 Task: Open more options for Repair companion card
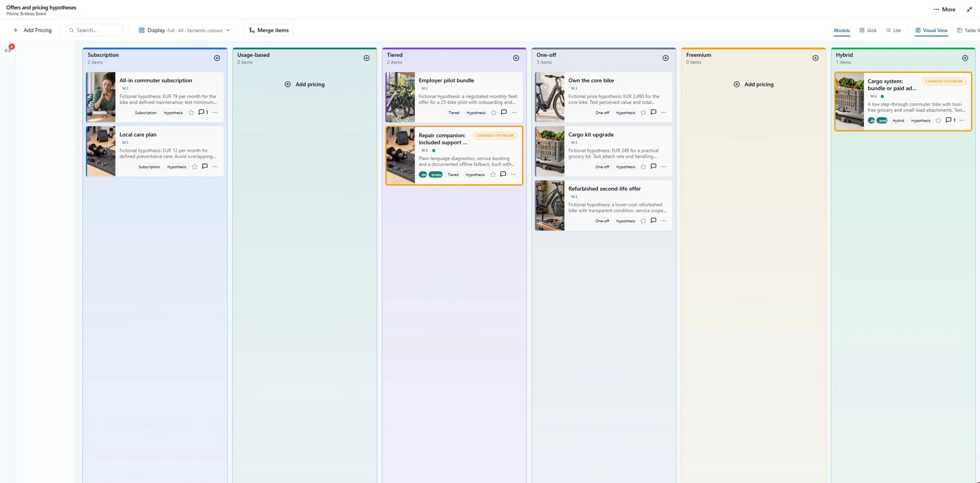click(x=513, y=174)
